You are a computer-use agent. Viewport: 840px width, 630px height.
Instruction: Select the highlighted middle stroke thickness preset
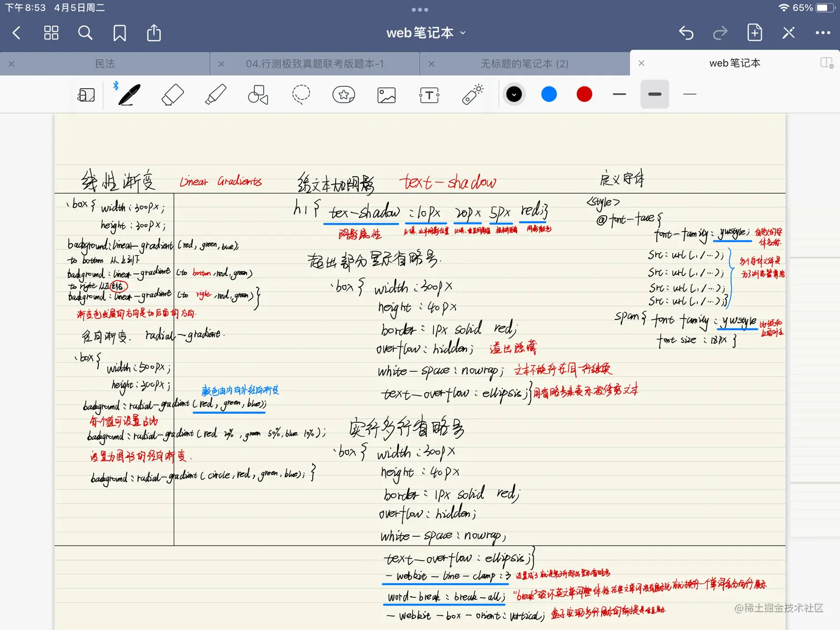(x=655, y=94)
